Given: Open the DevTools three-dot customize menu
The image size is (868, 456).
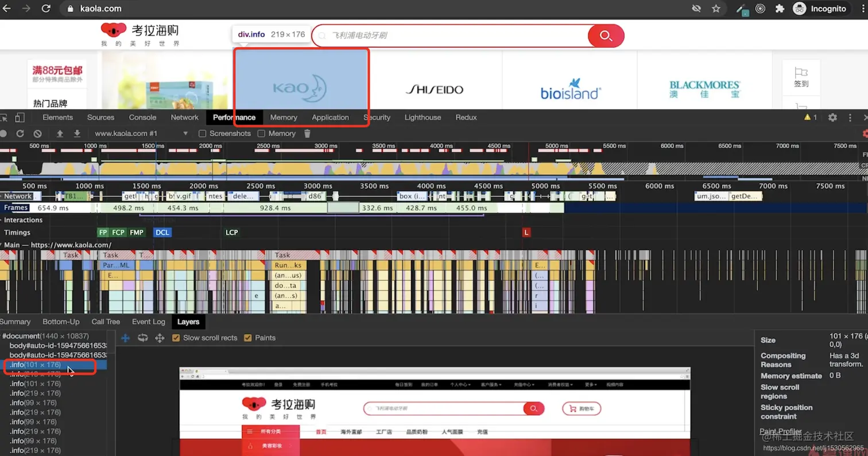Looking at the screenshot, I should tap(850, 117).
